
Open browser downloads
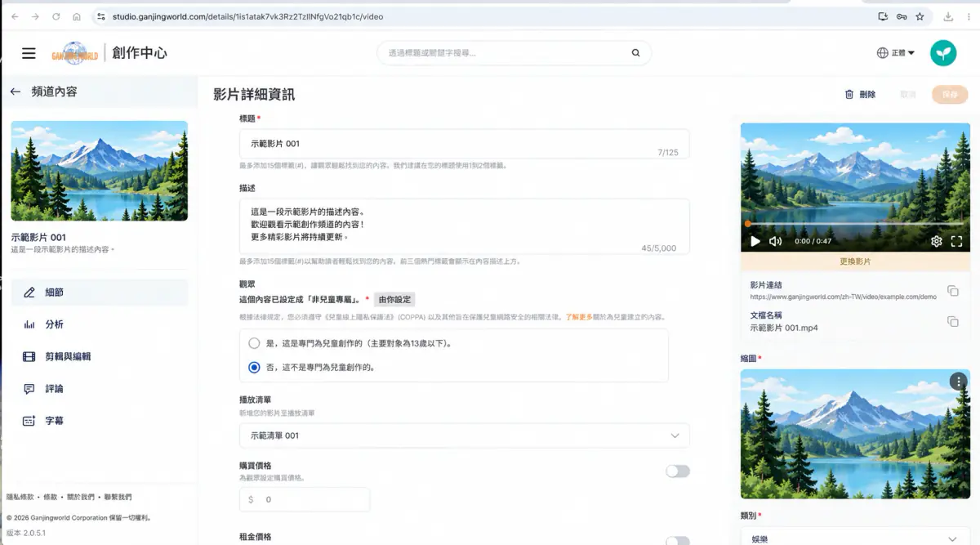[x=948, y=16]
